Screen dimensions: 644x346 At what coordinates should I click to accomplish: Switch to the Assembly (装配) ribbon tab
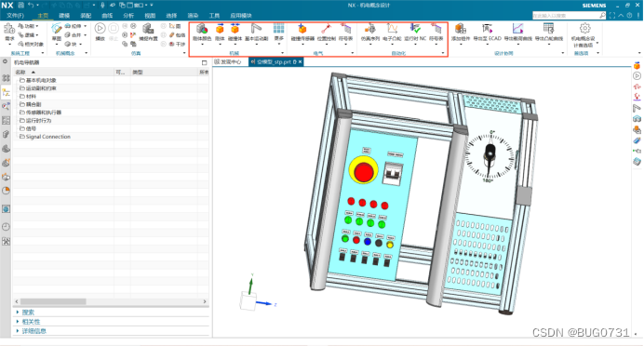pyautogui.click(x=86, y=16)
